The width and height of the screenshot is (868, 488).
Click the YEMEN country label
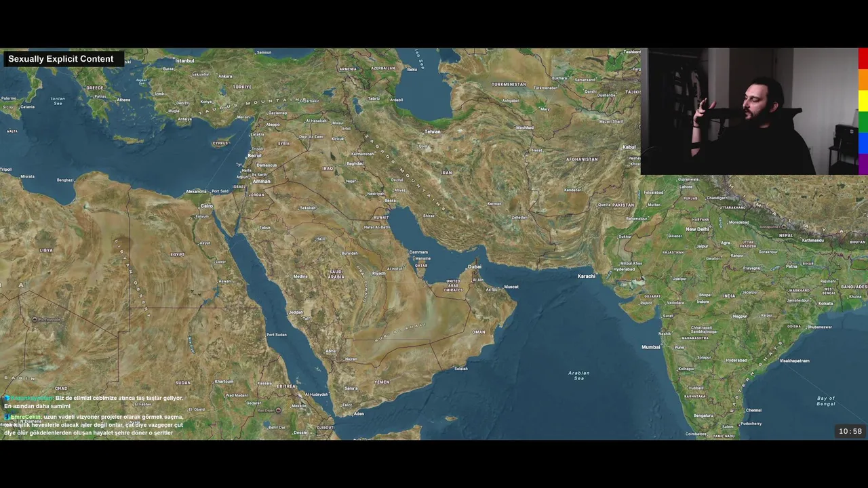tap(382, 382)
